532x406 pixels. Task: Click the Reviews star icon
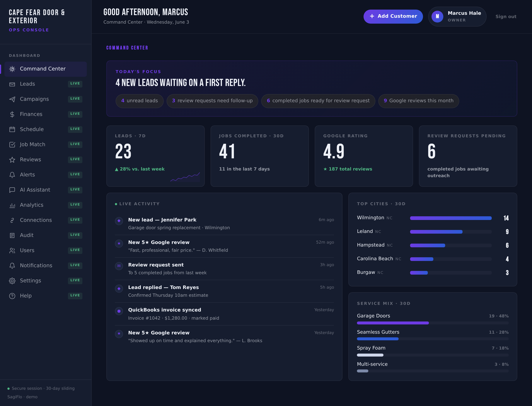(12, 160)
